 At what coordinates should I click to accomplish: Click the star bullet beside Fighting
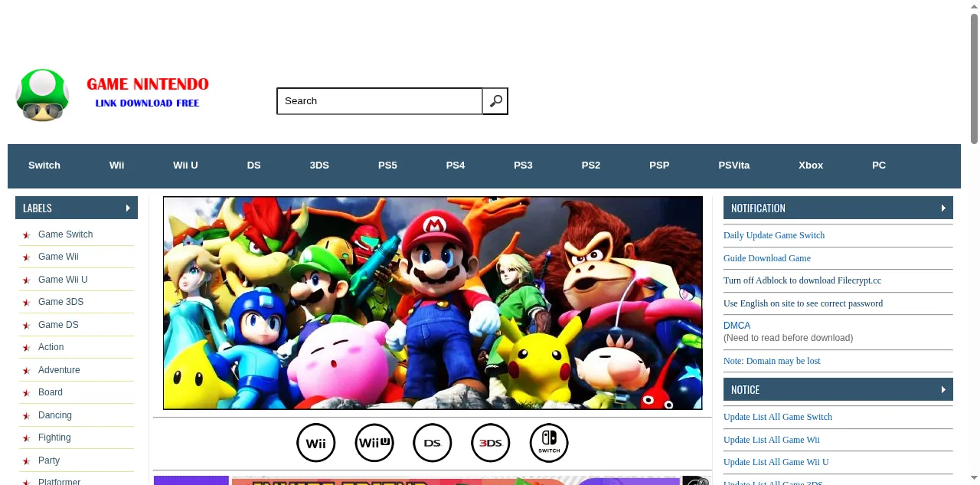pyautogui.click(x=27, y=438)
